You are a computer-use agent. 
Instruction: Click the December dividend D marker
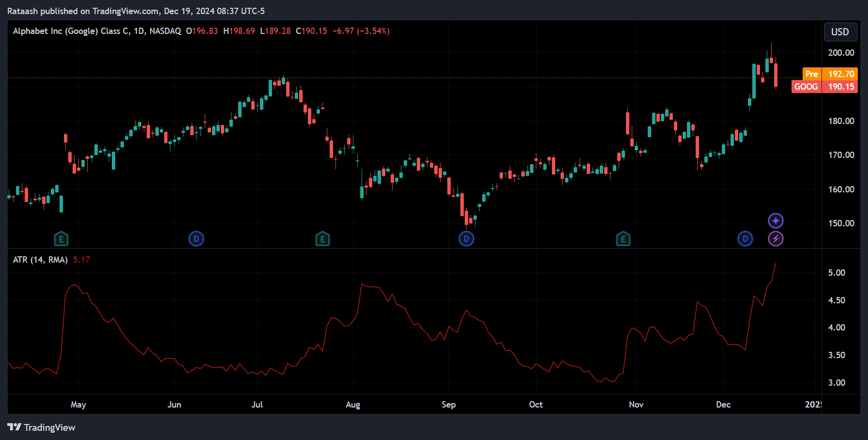click(745, 238)
